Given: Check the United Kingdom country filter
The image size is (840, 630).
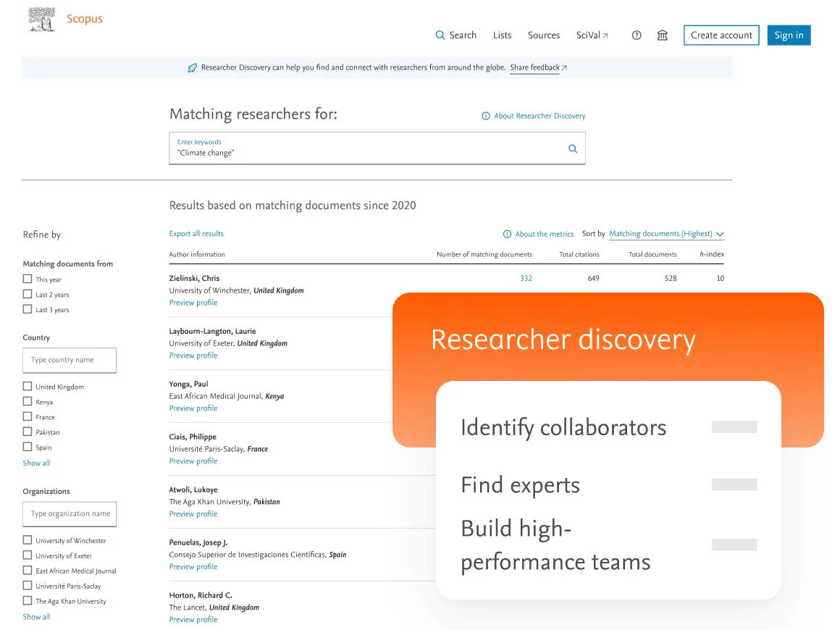Looking at the screenshot, I should pyautogui.click(x=27, y=386).
